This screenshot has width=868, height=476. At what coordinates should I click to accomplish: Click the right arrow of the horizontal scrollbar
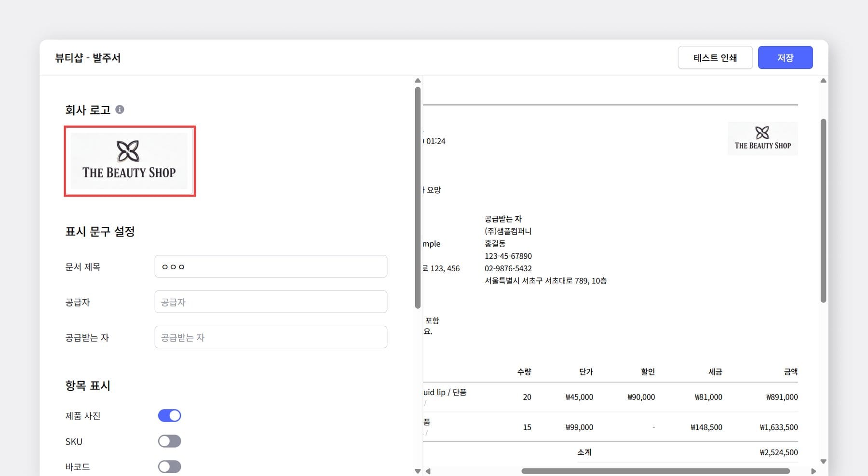(814, 471)
